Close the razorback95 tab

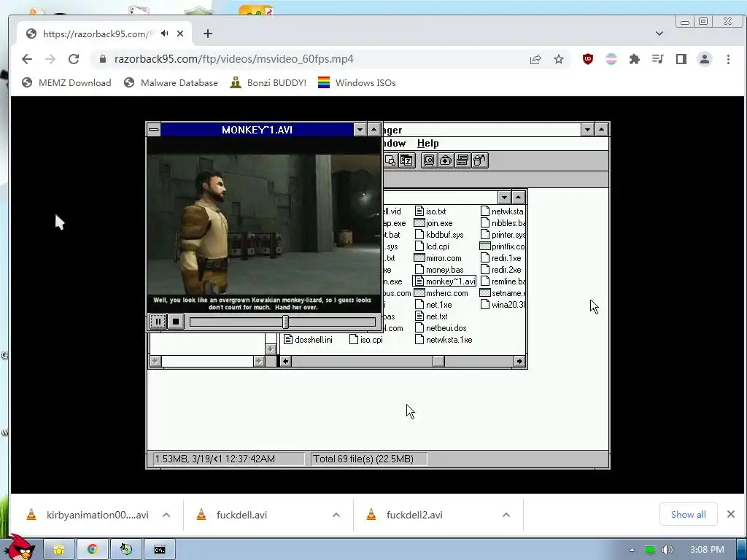click(x=180, y=34)
